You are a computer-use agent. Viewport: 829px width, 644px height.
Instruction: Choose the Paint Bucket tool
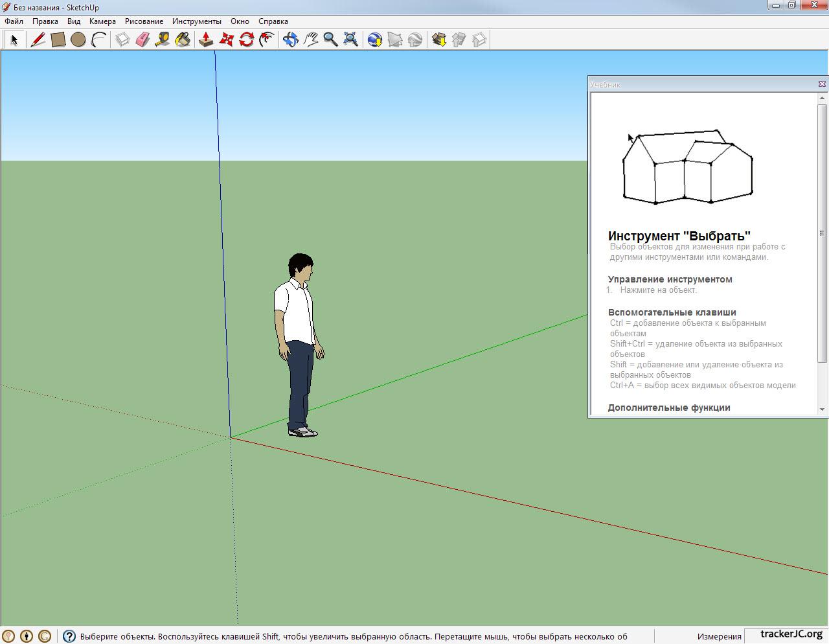[x=183, y=40]
